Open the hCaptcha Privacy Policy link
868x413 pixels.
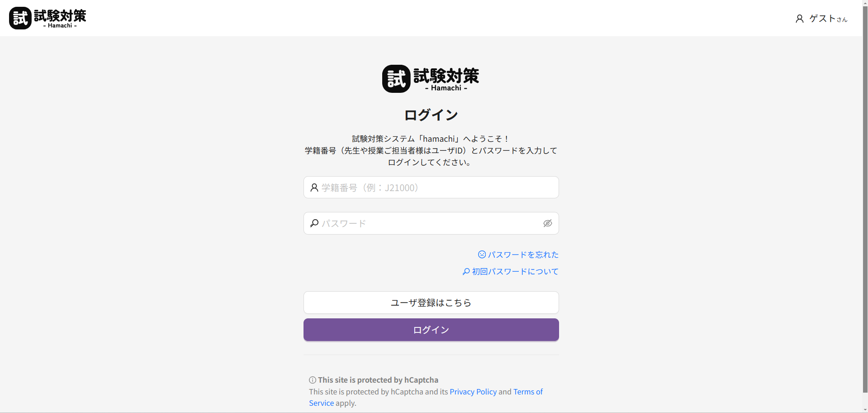[x=473, y=392]
